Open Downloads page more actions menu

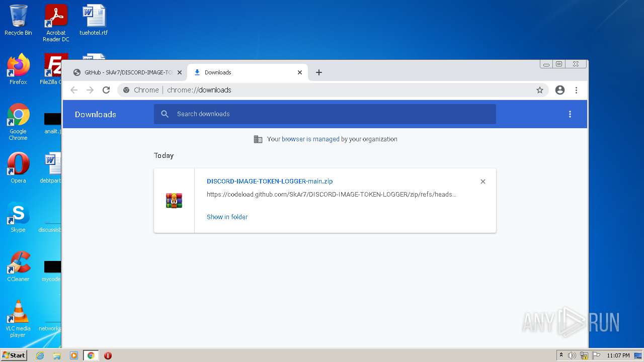pyautogui.click(x=570, y=114)
